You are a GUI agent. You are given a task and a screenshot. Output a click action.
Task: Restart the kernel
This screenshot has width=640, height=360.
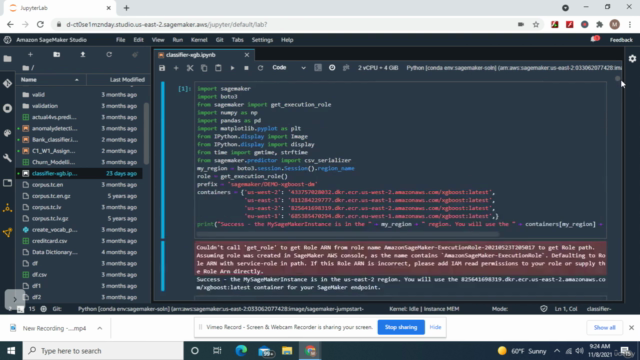point(260,68)
